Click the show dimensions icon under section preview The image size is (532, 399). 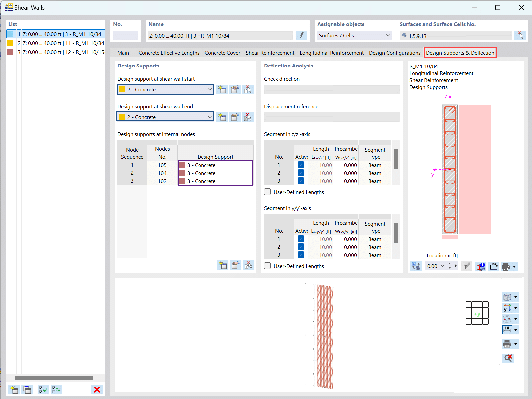pos(494,266)
